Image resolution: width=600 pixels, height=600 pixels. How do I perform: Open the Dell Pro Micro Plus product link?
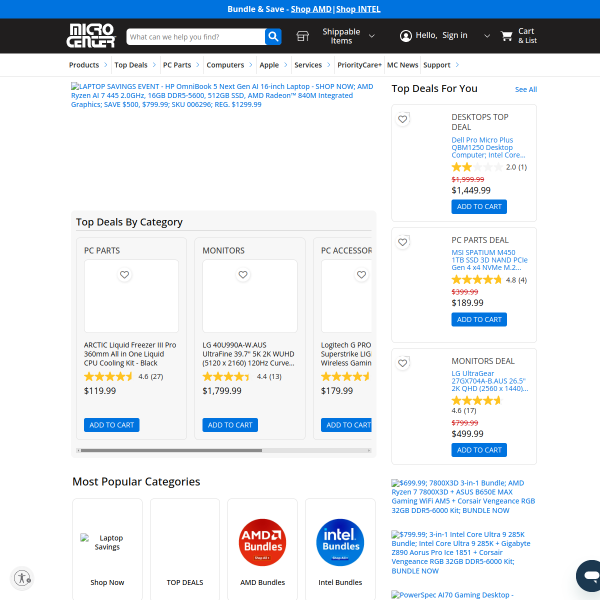click(x=488, y=147)
